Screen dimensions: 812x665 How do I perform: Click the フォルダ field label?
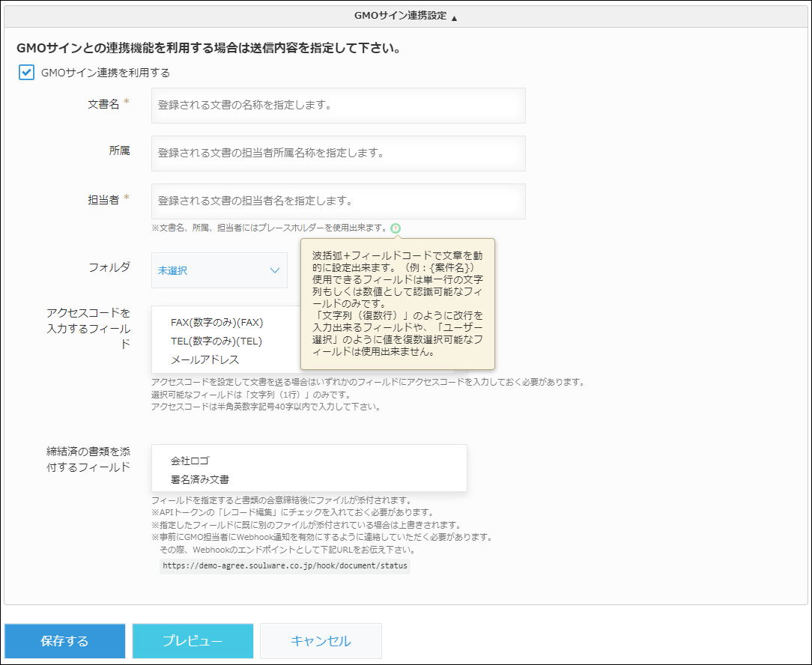pyautogui.click(x=109, y=267)
